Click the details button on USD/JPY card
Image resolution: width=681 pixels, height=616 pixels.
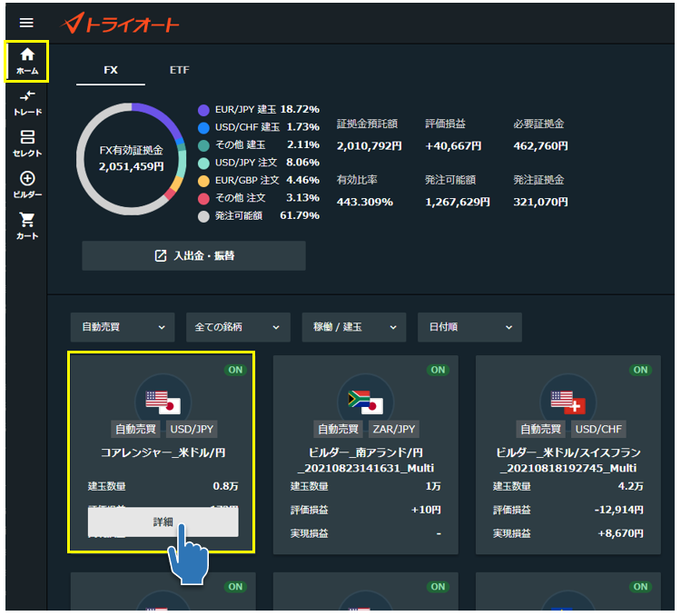(163, 522)
